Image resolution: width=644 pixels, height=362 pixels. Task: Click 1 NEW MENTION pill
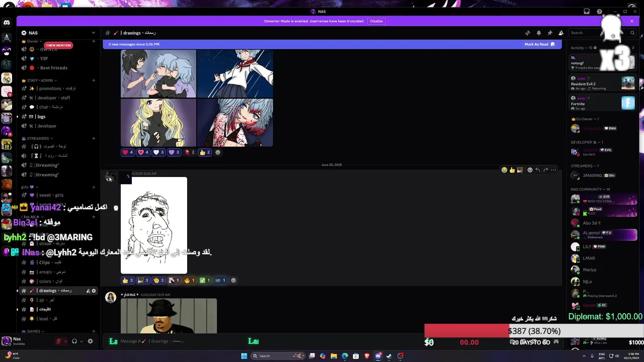click(58, 45)
